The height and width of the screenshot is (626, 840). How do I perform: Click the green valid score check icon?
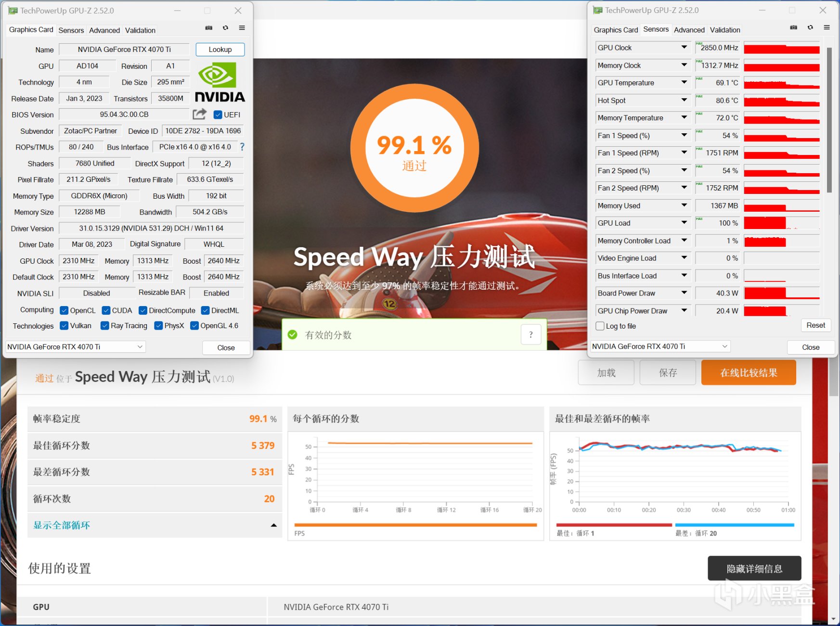(292, 334)
